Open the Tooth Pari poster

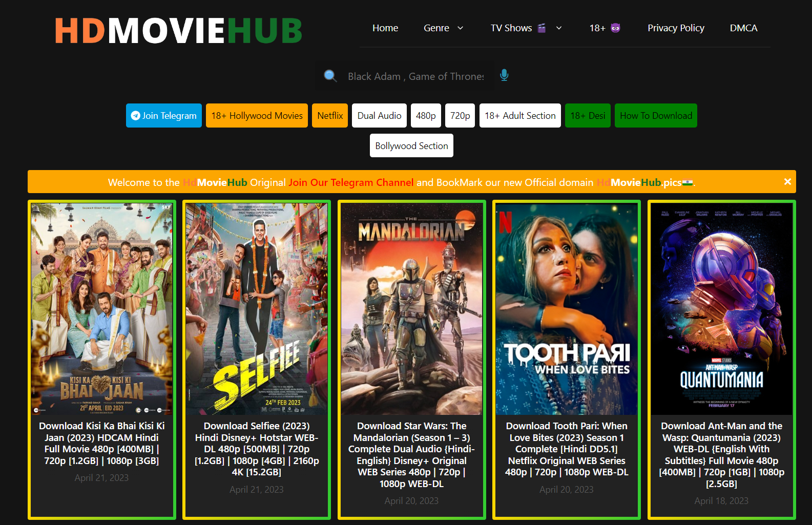click(567, 309)
